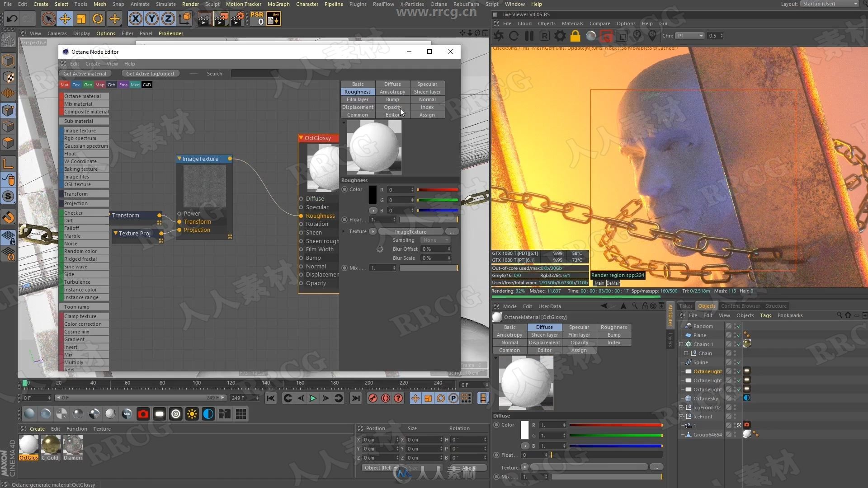Click the Get Active tag/object button
The height and width of the screenshot is (488, 868).
(150, 74)
